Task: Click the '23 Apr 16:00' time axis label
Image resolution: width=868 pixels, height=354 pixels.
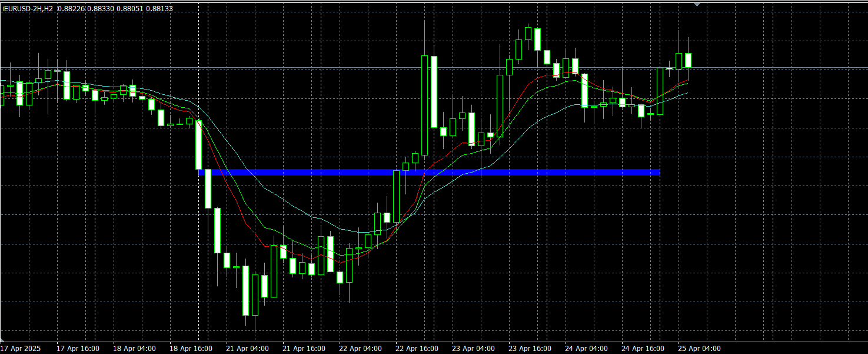Action: pyautogui.click(x=530, y=349)
